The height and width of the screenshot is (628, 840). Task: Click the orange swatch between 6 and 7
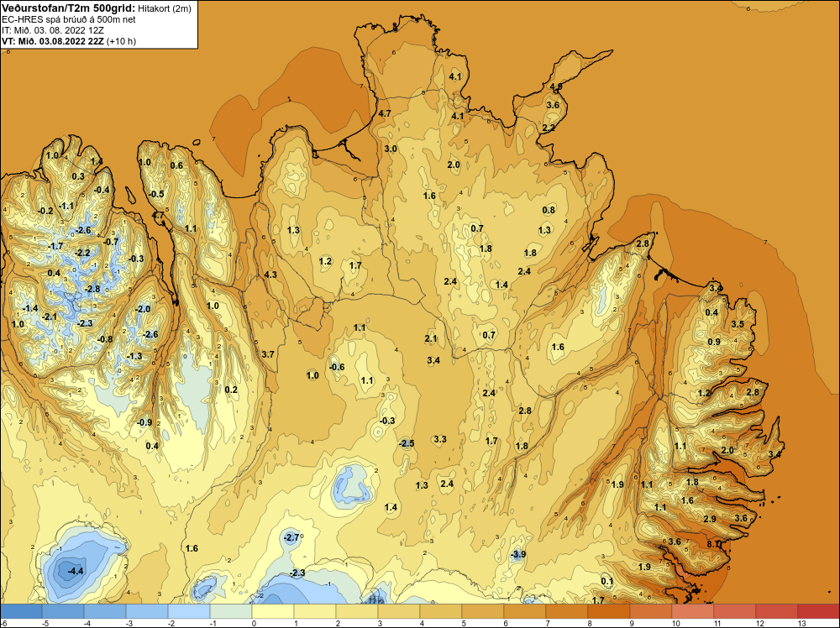[x=525, y=611]
